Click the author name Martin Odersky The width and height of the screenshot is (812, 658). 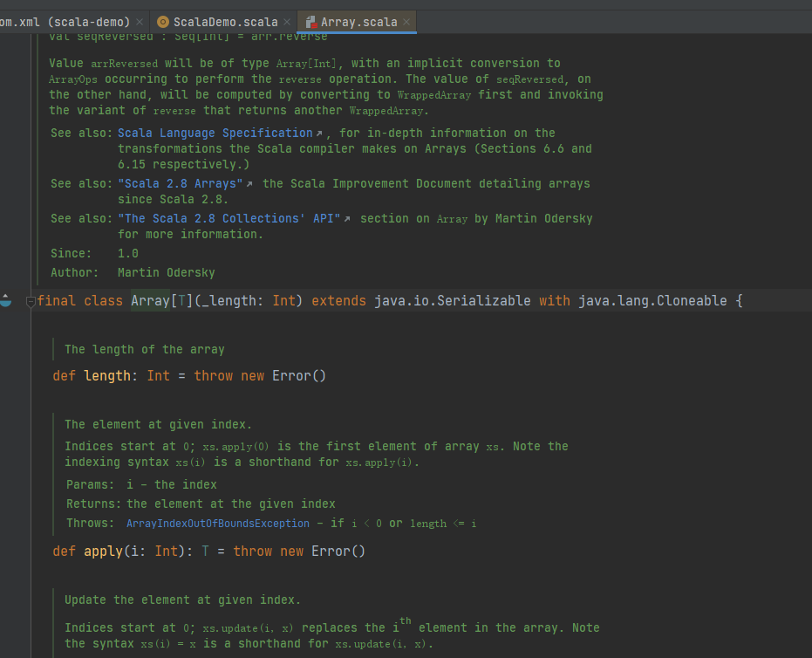coord(166,272)
